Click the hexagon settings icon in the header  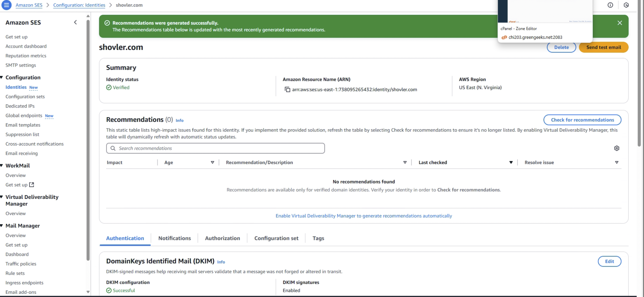pyautogui.click(x=626, y=5)
